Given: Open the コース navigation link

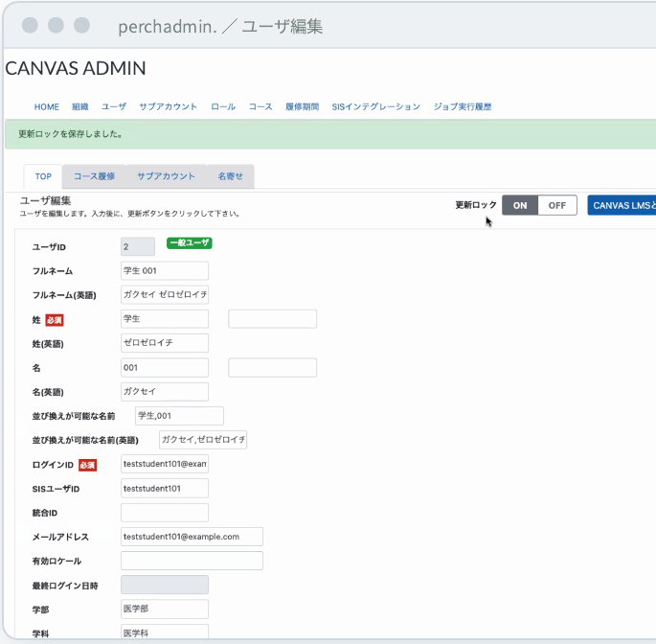Looking at the screenshot, I should (260, 106).
